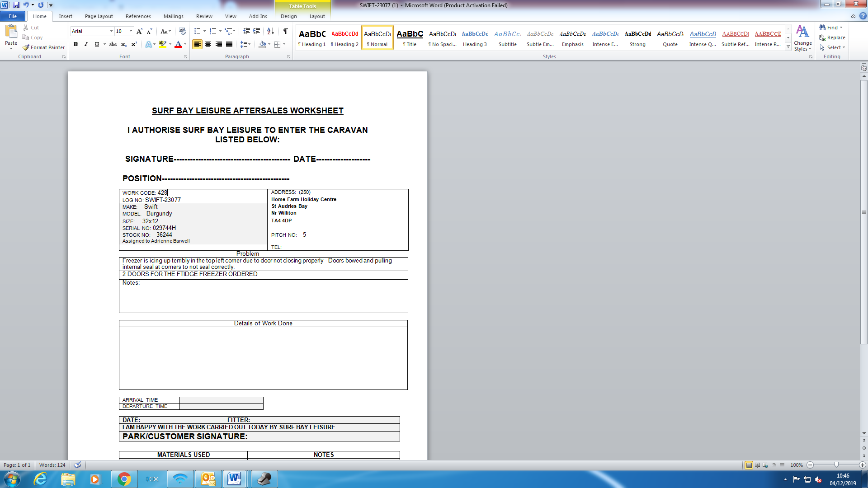
Task: Select Center alignment icon
Action: (x=208, y=44)
